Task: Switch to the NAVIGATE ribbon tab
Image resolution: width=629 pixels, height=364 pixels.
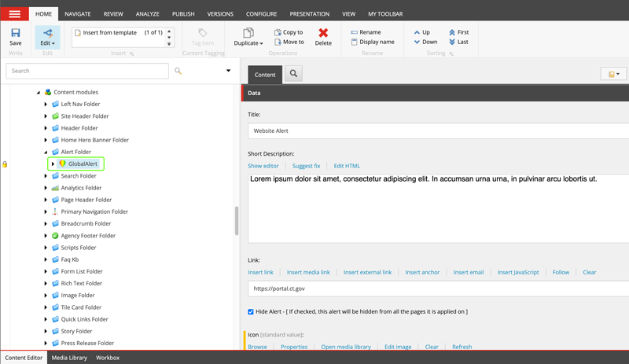Action: pyautogui.click(x=77, y=14)
